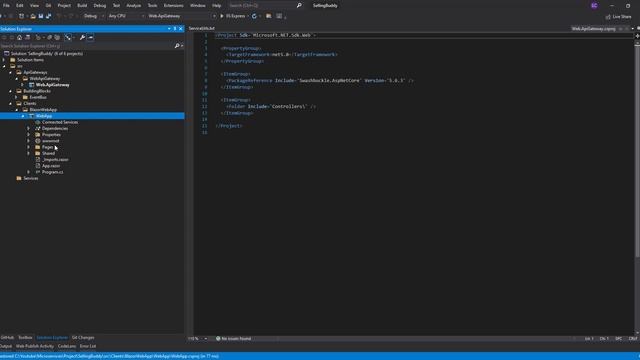The height and width of the screenshot is (360, 640).
Task: Open the Error List tab
Action: (x=88, y=346)
